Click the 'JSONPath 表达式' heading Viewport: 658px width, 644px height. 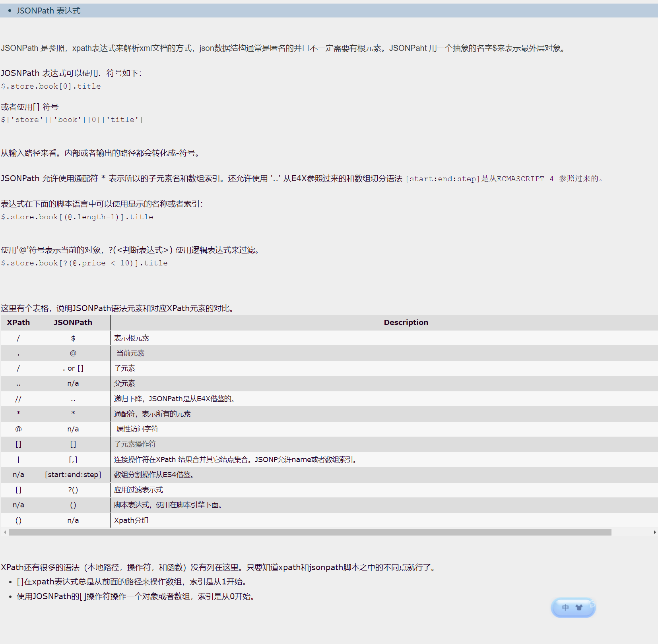(x=49, y=11)
